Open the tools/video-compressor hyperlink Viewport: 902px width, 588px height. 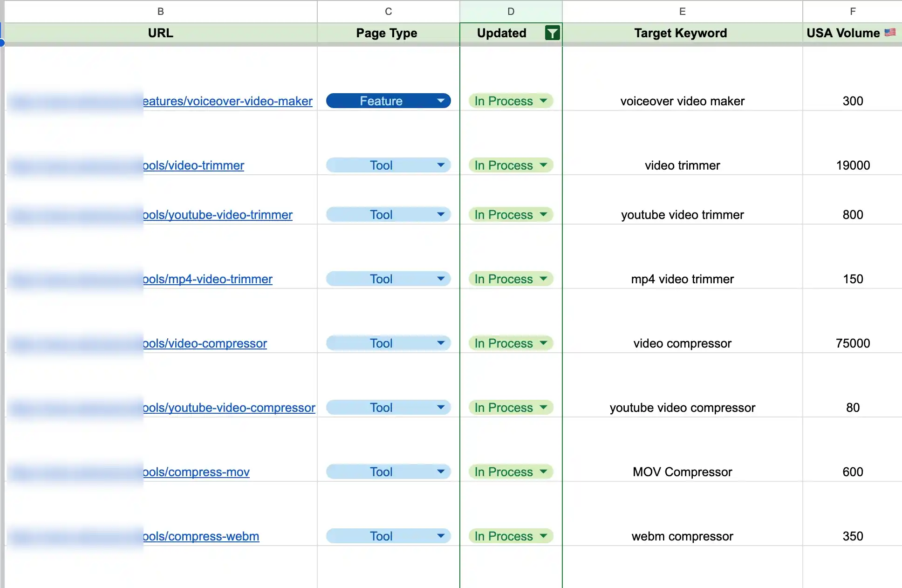(x=205, y=343)
